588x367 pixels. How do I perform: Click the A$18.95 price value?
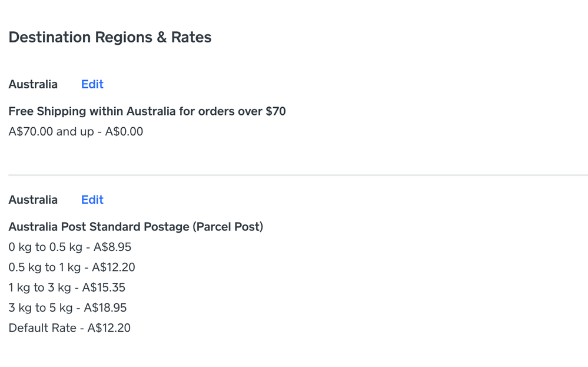point(105,308)
